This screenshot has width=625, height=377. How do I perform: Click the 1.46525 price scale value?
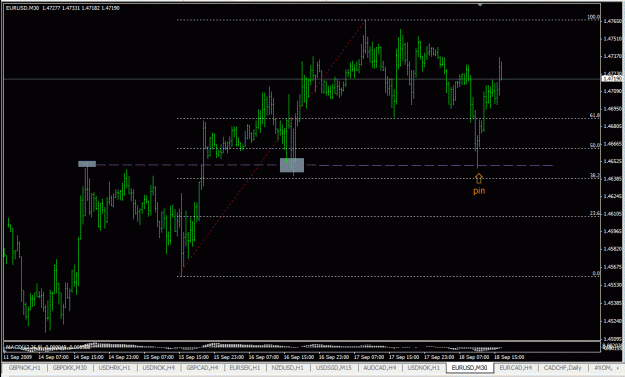pyautogui.click(x=613, y=161)
